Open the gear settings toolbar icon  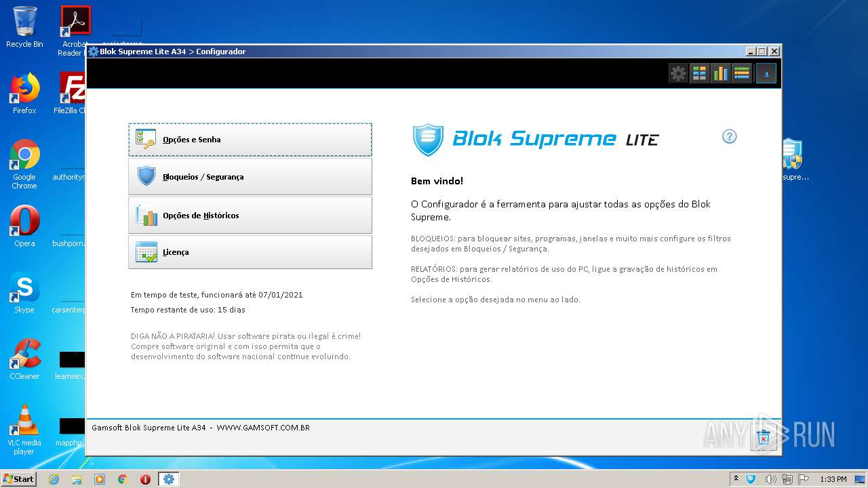tap(678, 73)
